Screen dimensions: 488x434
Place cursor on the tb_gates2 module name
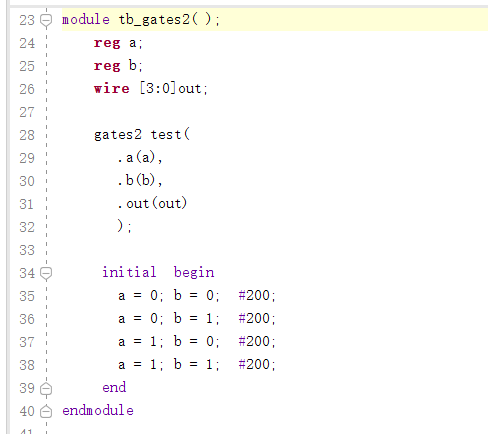[x=154, y=19]
